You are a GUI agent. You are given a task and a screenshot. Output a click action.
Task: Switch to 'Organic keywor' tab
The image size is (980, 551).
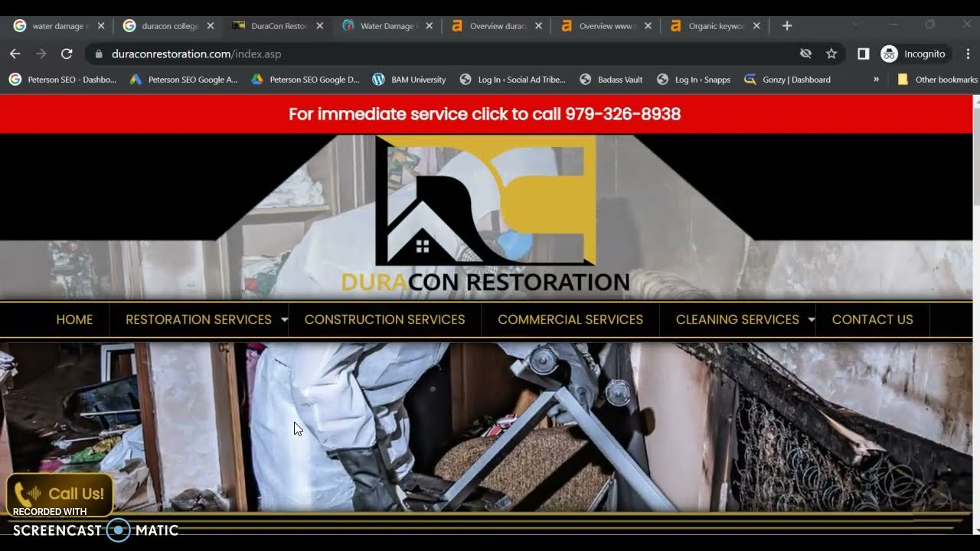[x=716, y=26]
